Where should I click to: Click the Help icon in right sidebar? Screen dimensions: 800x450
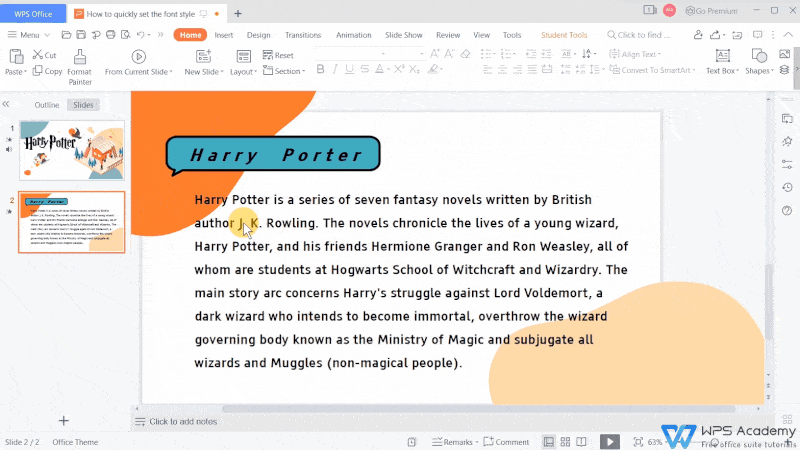click(x=787, y=210)
